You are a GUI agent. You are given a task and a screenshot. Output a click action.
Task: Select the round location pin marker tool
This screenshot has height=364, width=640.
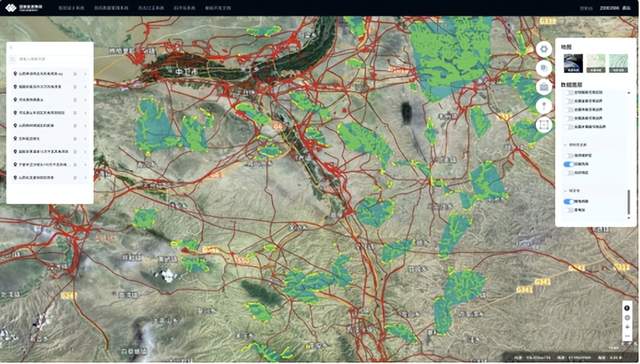pyautogui.click(x=544, y=106)
